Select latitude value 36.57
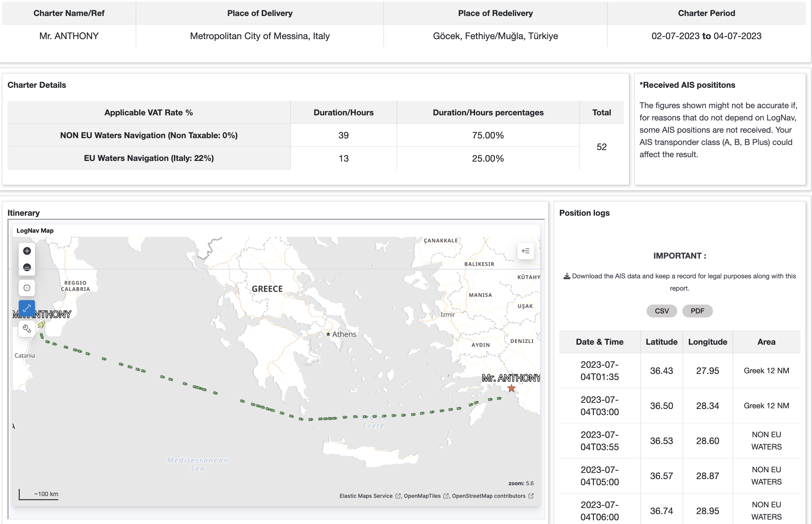This screenshot has width=812, height=524. point(662,476)
